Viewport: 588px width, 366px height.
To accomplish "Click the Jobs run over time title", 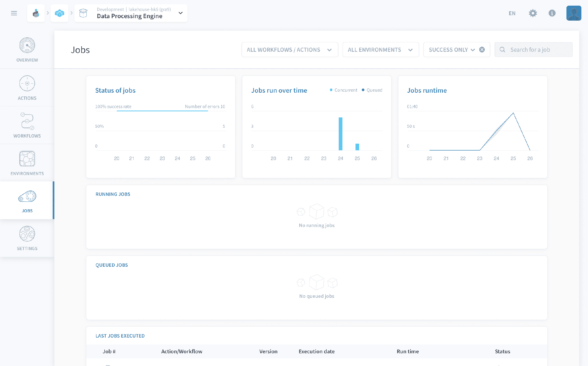I will tap(279, 90).
